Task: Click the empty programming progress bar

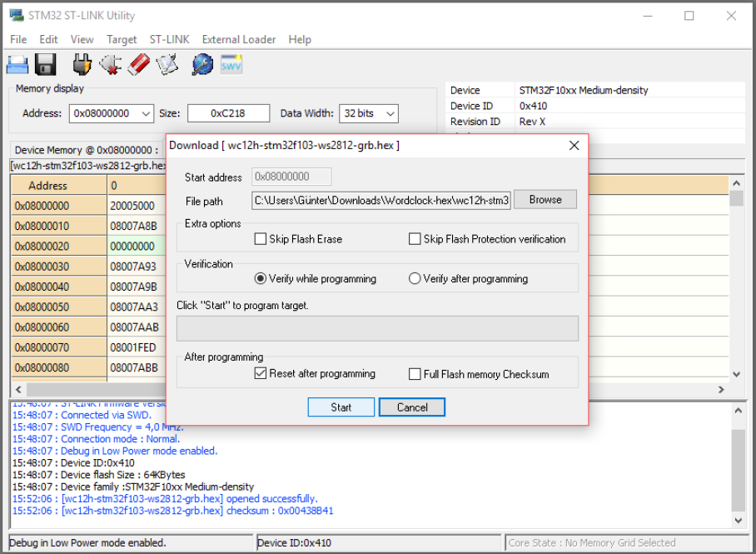Action: (x=377, y=328)
